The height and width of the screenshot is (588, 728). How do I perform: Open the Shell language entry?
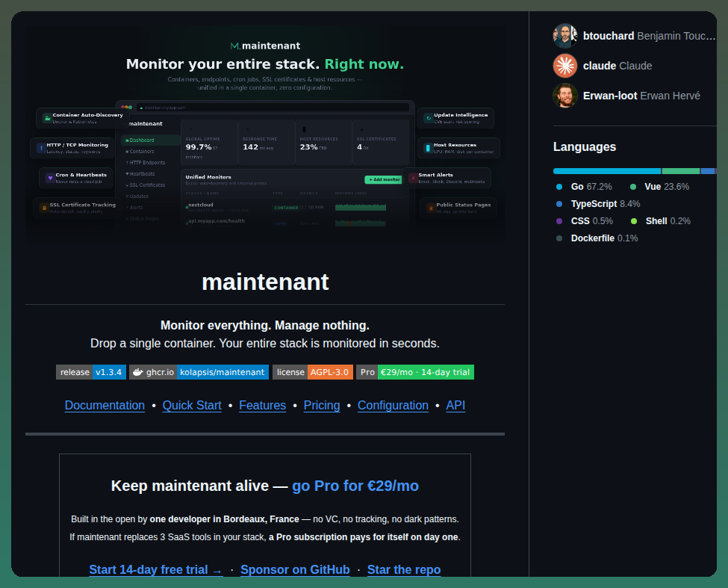click(x=660, y=221)
